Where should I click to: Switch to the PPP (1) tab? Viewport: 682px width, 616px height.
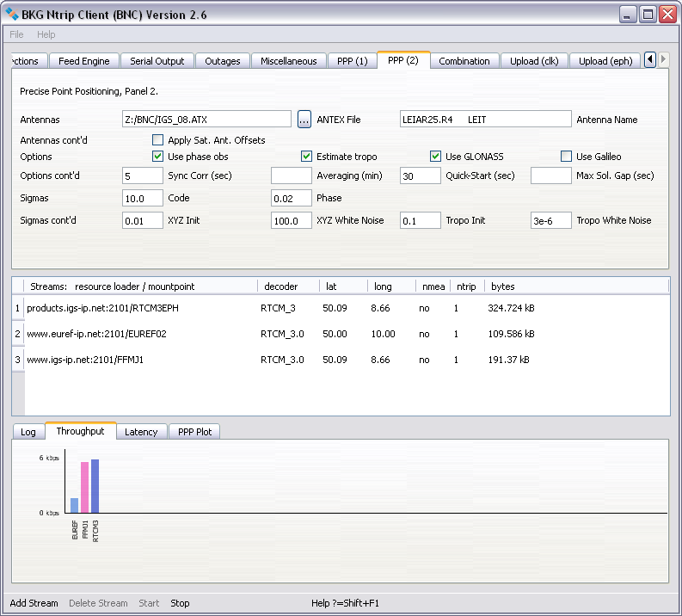[352, 61]
